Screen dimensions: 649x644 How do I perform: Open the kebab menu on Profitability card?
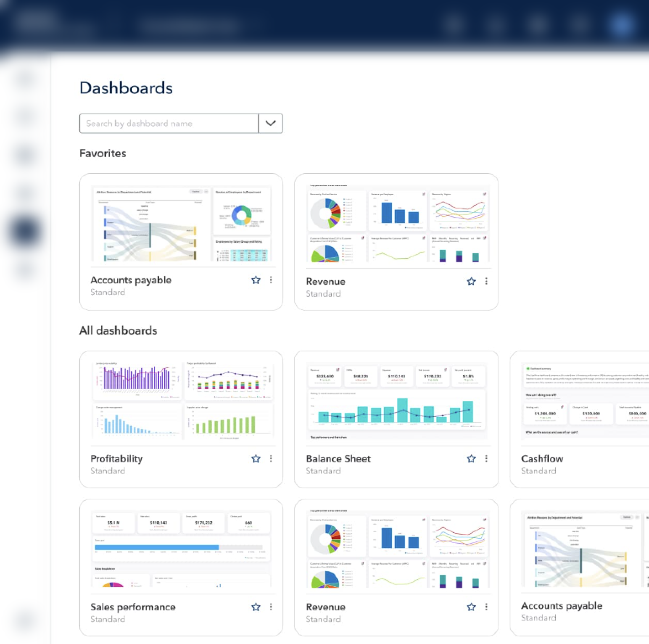(x=271, y=459)
